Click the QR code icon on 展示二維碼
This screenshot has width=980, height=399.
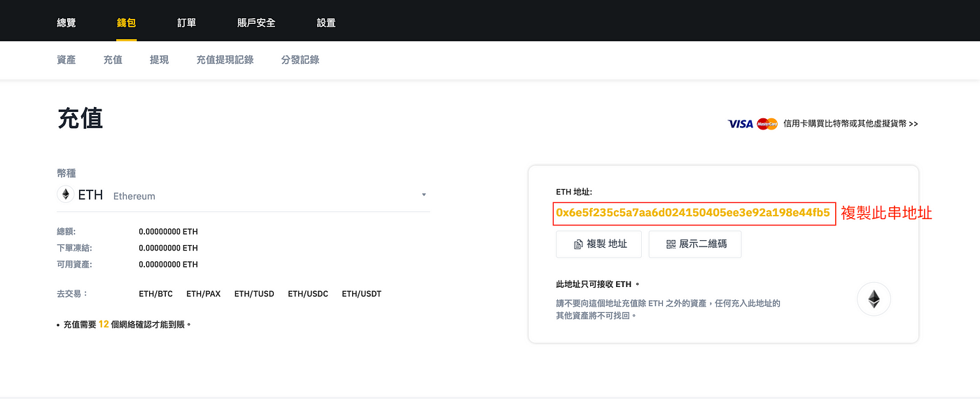(671, 244)
